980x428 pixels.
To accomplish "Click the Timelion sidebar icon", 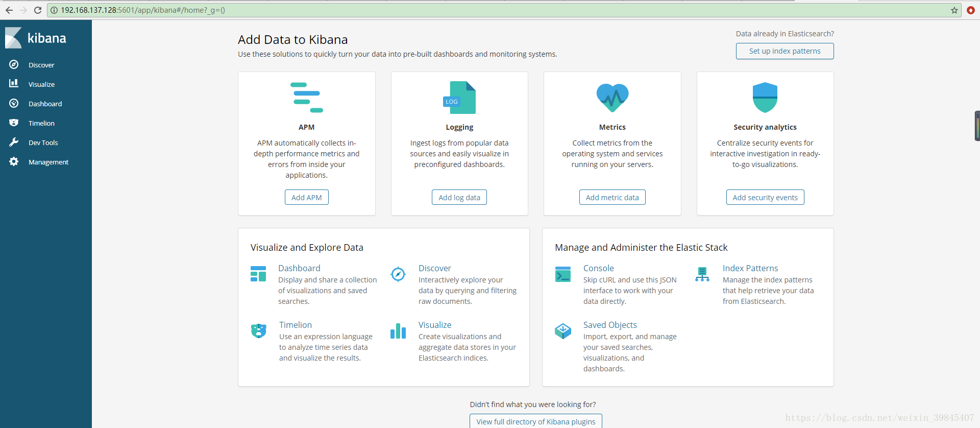I will (x=14, y=123).
